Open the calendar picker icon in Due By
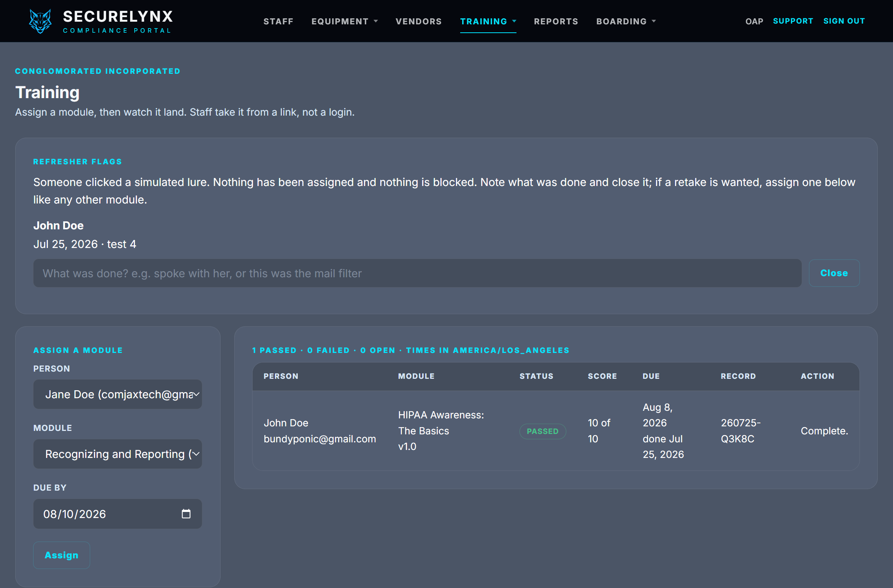The image size is (893, 588). click(186, 514)
